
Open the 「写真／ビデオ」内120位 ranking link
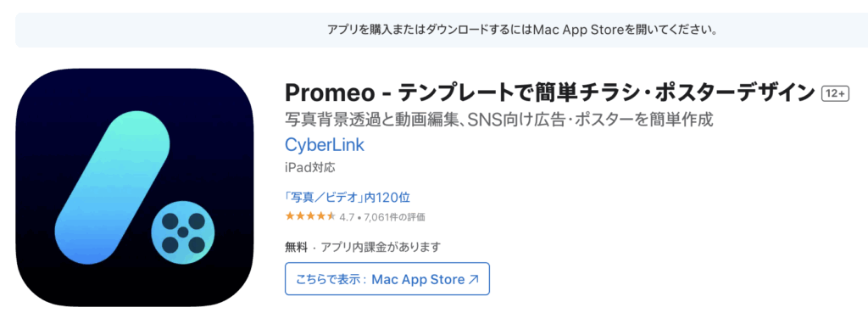pyautogui.click(x=347, y=198)
